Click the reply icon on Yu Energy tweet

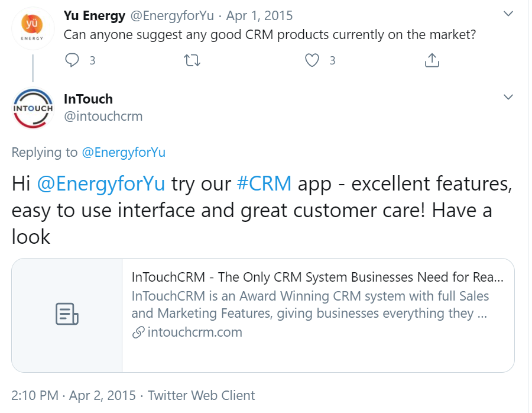[x=72, y=60]
